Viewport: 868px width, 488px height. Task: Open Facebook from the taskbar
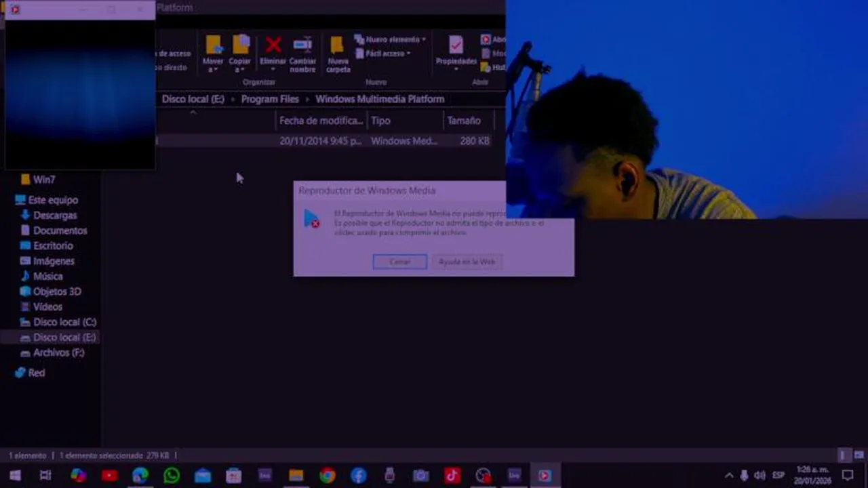359,475
